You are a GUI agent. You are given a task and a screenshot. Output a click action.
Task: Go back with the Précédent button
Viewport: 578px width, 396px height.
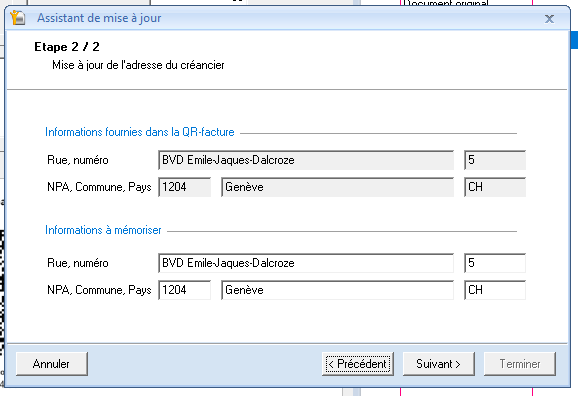(x=358, y=364)
